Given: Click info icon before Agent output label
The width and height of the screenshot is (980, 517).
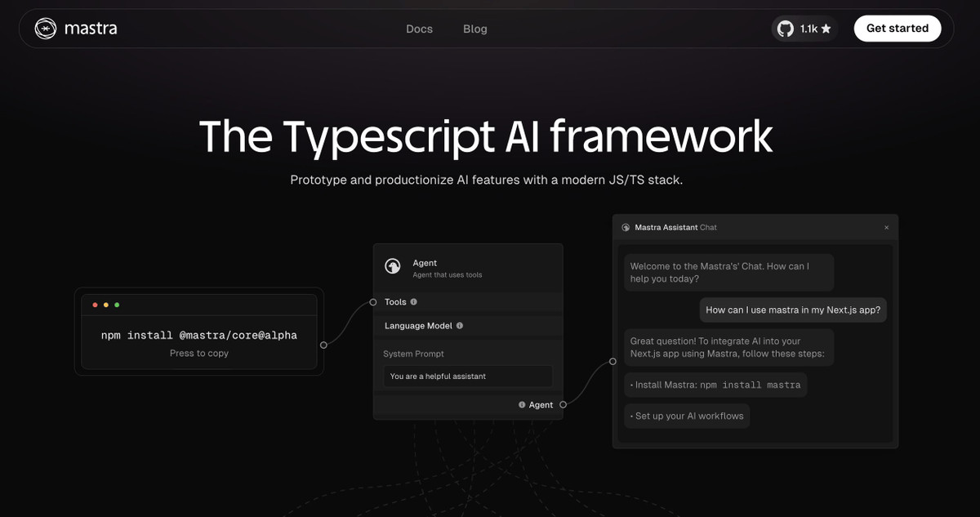Looking at the screenshot, I should pyautogui.click(x=522, y=405).
